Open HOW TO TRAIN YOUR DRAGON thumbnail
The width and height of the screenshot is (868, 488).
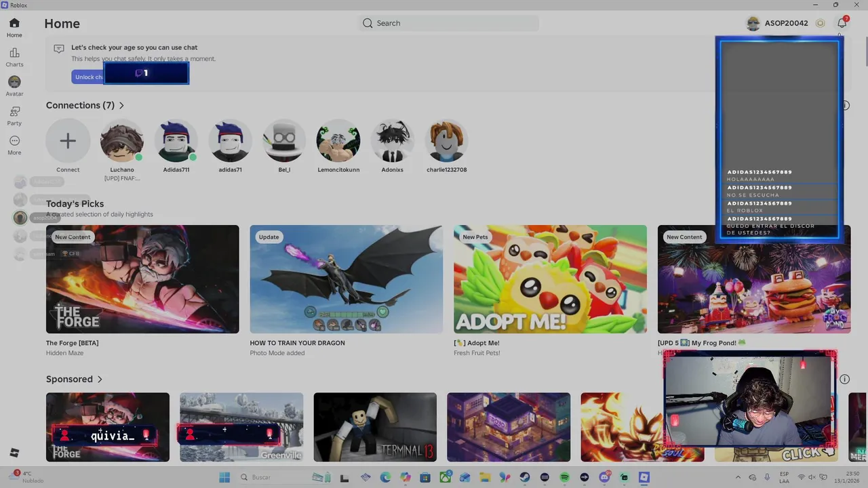coord(347,279)
